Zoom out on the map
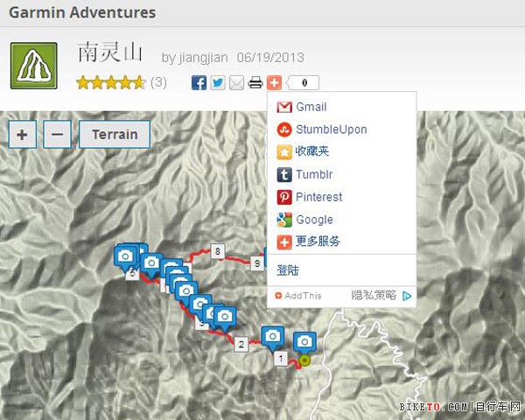Screen dimensions: 525x420 pos(57,135)
